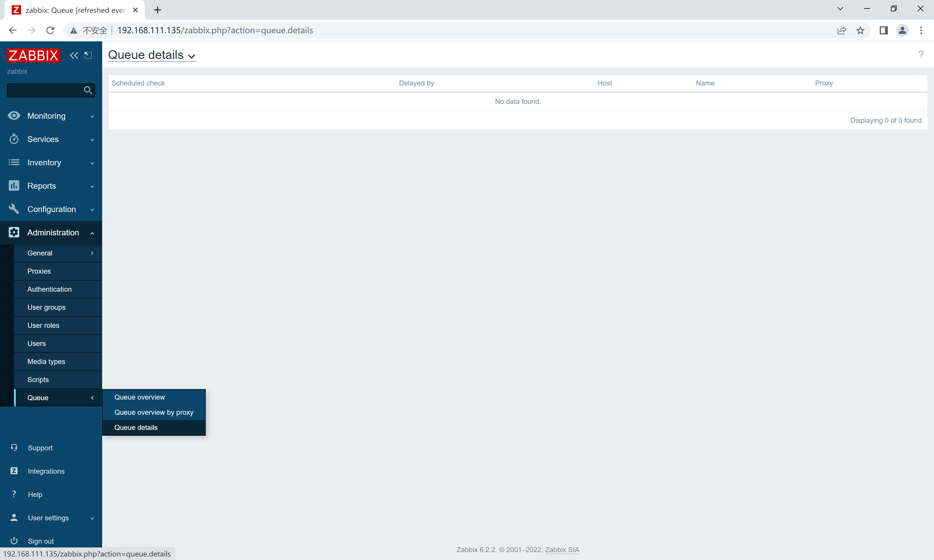
Task: Open Zabbix SIA footer link
Action: [x=562, y=549]
